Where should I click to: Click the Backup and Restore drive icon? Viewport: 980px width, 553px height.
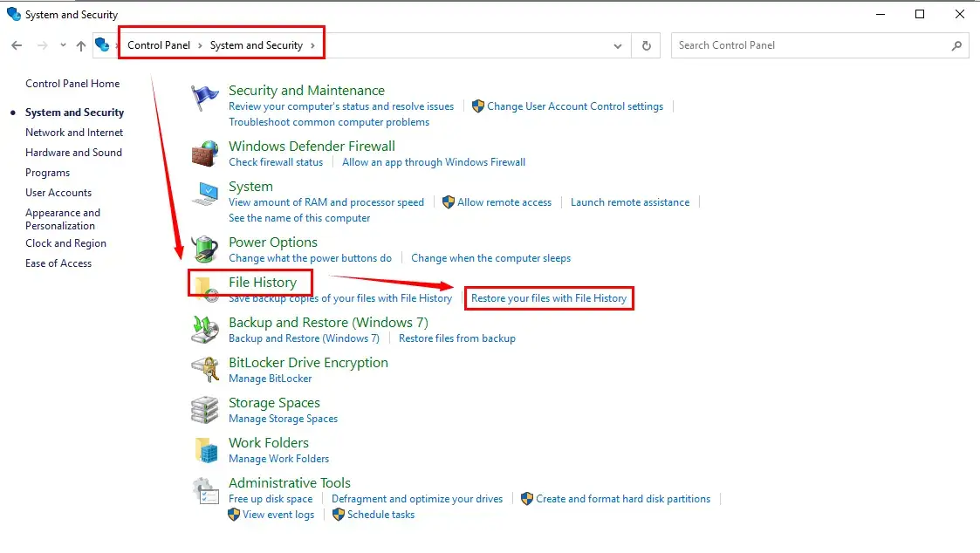pos(205,330)
